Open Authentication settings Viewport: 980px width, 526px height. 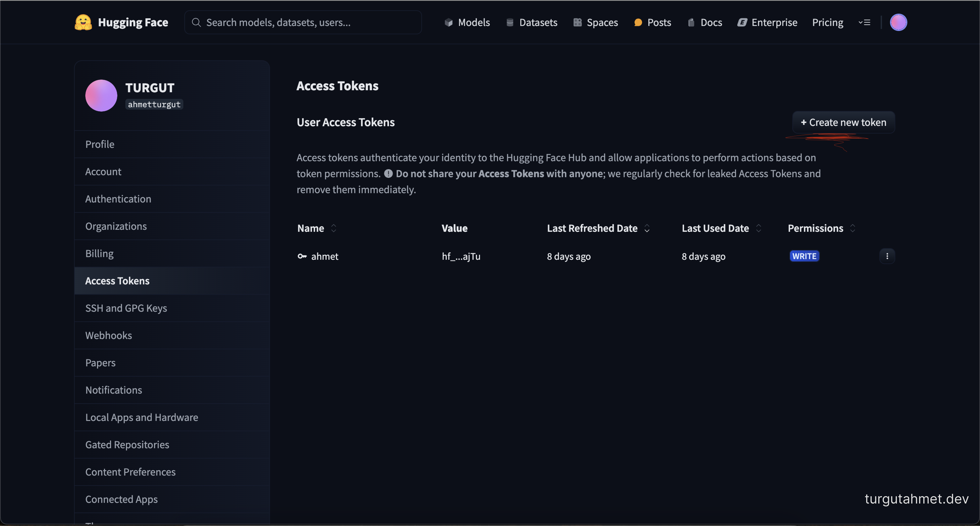pos(172,199)
